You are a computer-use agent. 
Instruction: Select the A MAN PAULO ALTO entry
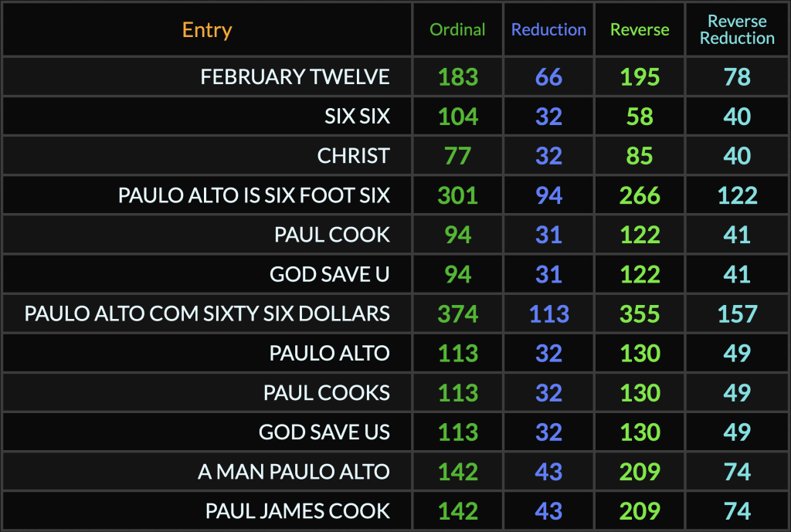294,471
